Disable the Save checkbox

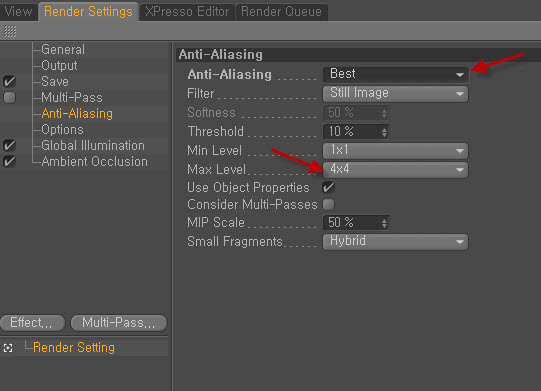[x=9, y=81]
